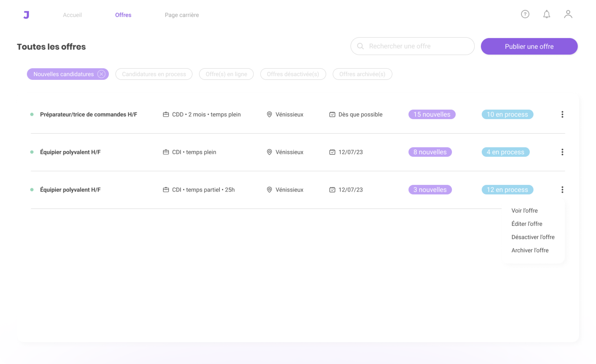Viewport: 596px width, 364px height.
Task: Toggle the Candidatures en process filter
Action: (154, 74)
